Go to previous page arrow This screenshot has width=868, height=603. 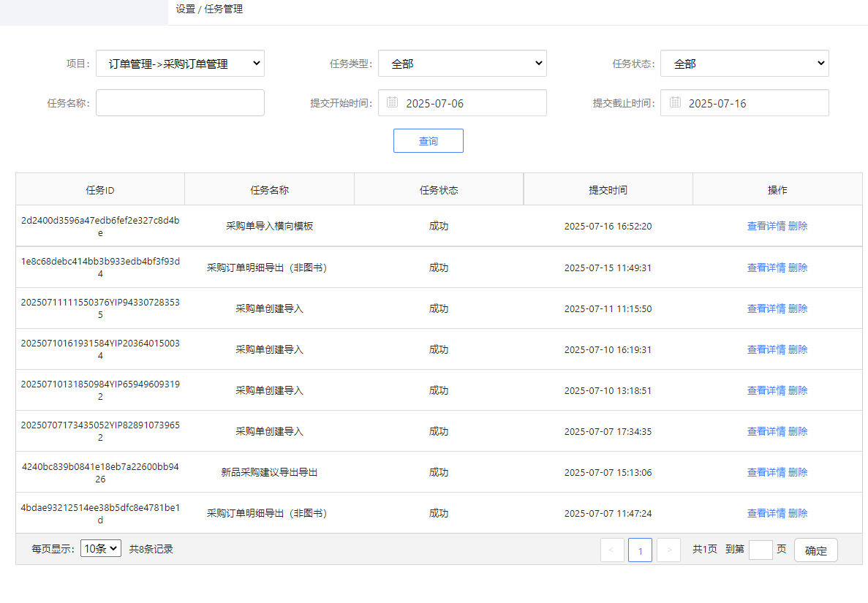click(612, 550)
